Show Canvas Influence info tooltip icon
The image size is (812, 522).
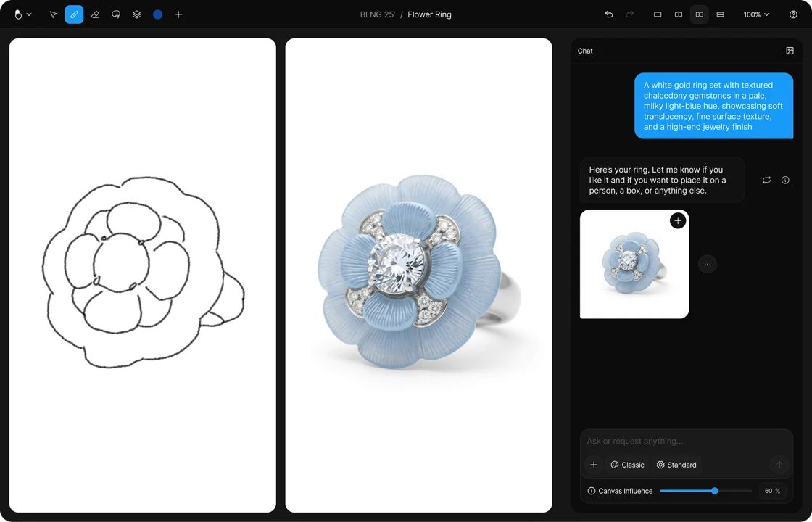tap(592, 491)
